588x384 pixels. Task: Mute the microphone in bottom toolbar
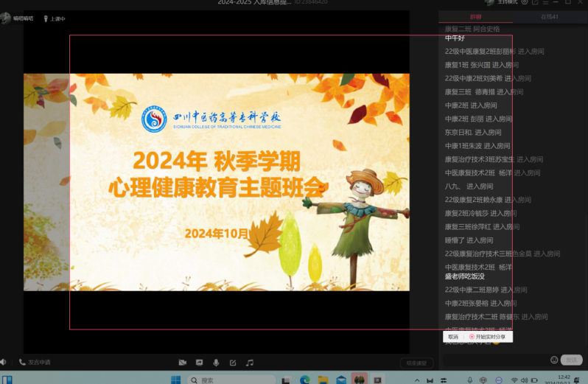216,363
